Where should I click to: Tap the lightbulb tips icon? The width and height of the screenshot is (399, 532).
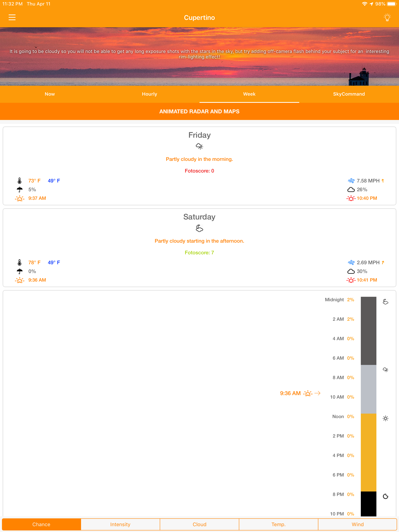pos(387,17)
